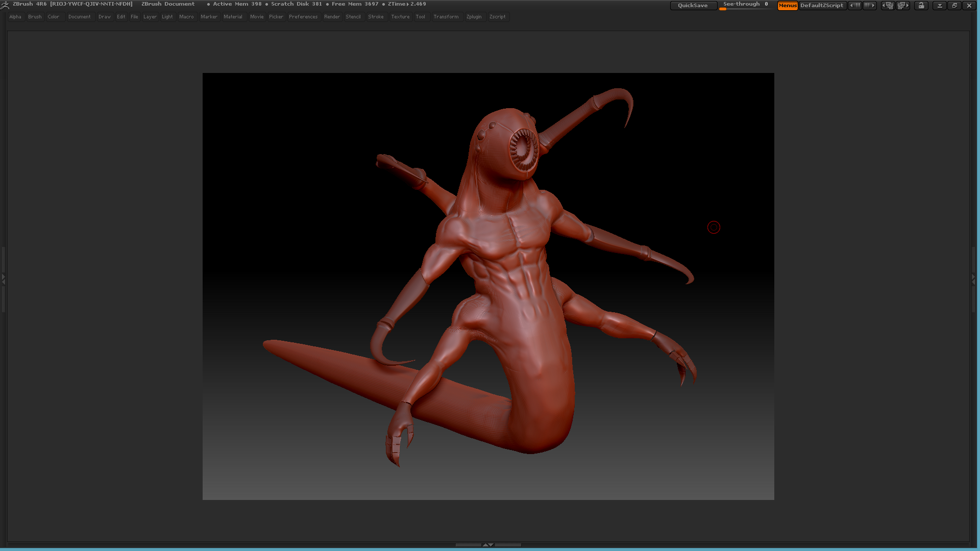Switch to next UI layout icon
This screenshot has height=551, width=980.
click(x=903, y=6)
